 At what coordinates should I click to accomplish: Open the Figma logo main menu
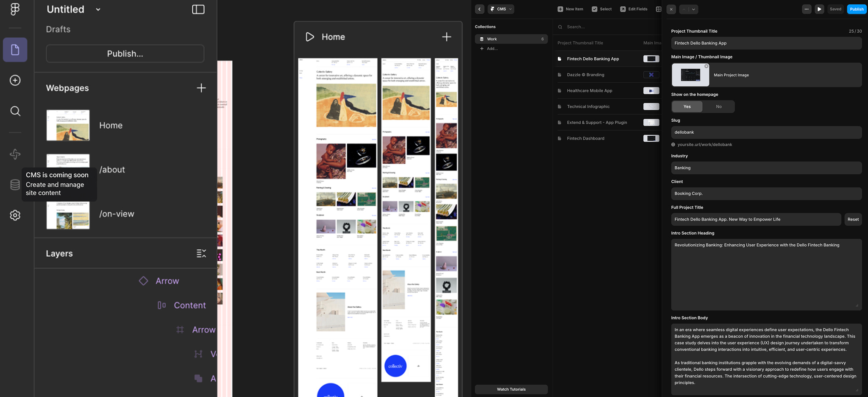pos(15,8)
